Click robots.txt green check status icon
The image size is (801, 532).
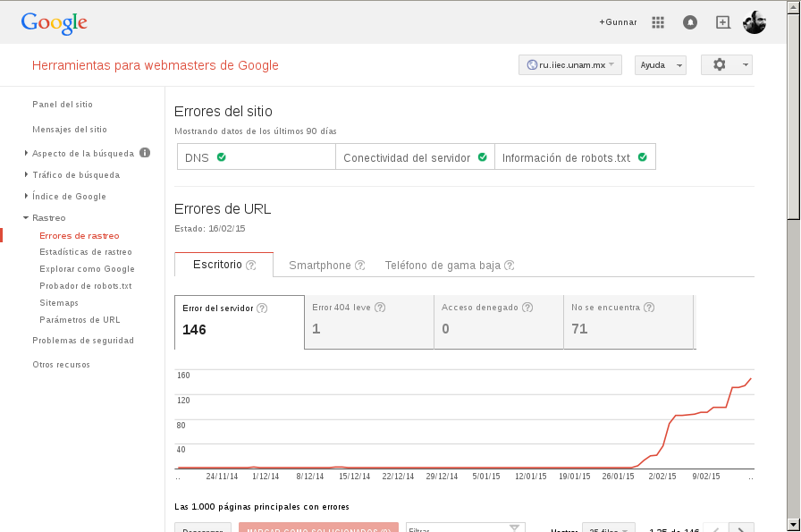[x=643, y=156]
